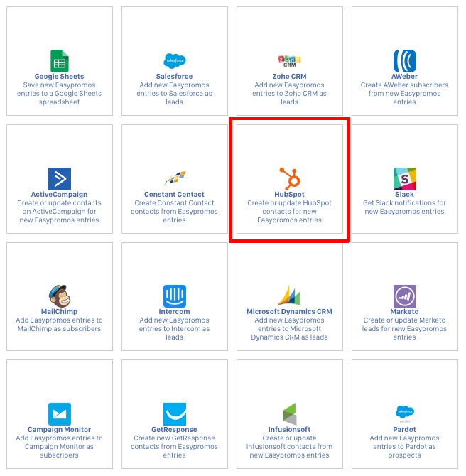Click the Slack logo icon

(x=405, y=179)
